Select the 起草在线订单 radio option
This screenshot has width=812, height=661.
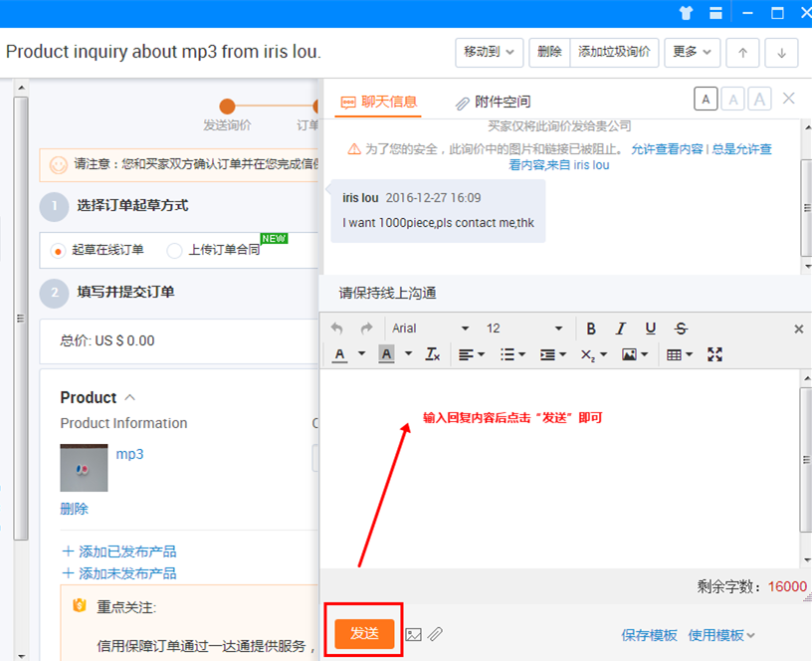(58, 250)
